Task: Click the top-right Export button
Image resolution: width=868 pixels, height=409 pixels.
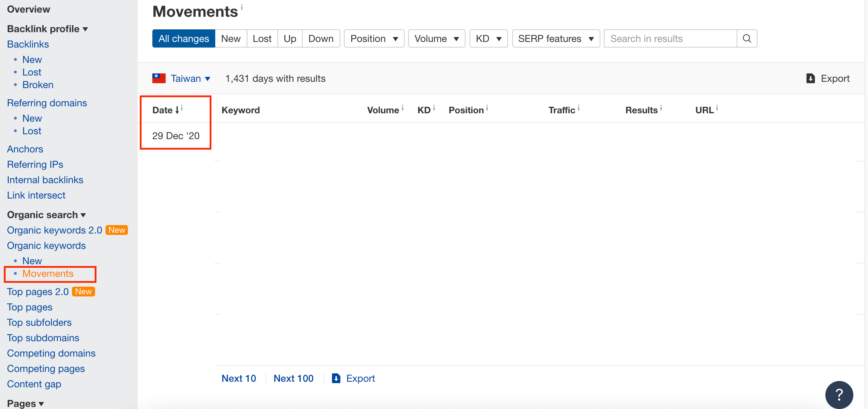Action: (x=828, y=78)
